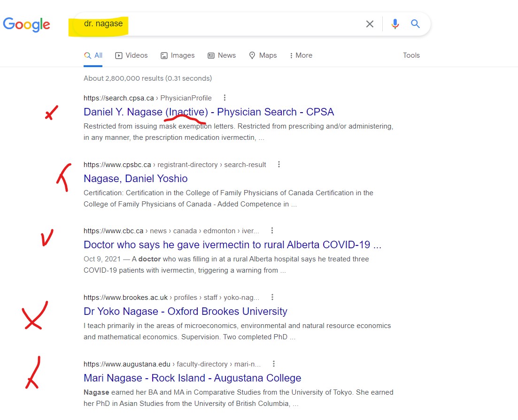Viewport: 518px width, 420px height.
Task: Select the All results tab
Action: (93, 55)
